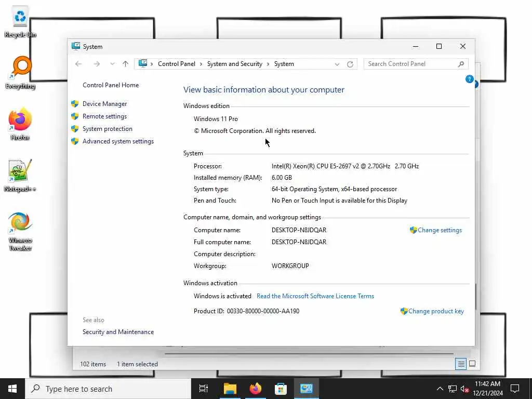This screenshot has width=532, height=399.
Task: Click the Intel Xeon processor value text
Action: [345, 166]
